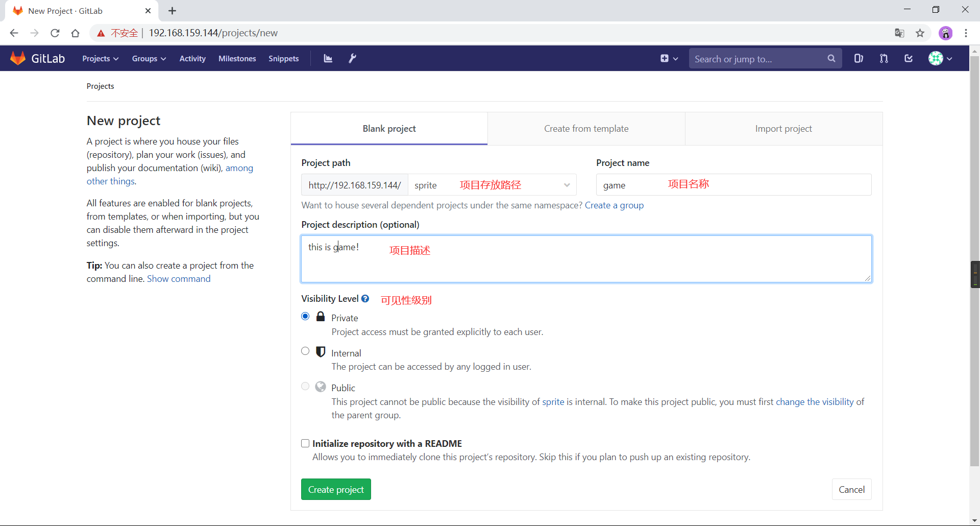Click the Project name input field
Screen dimensions: 980x526
[733, 185]
